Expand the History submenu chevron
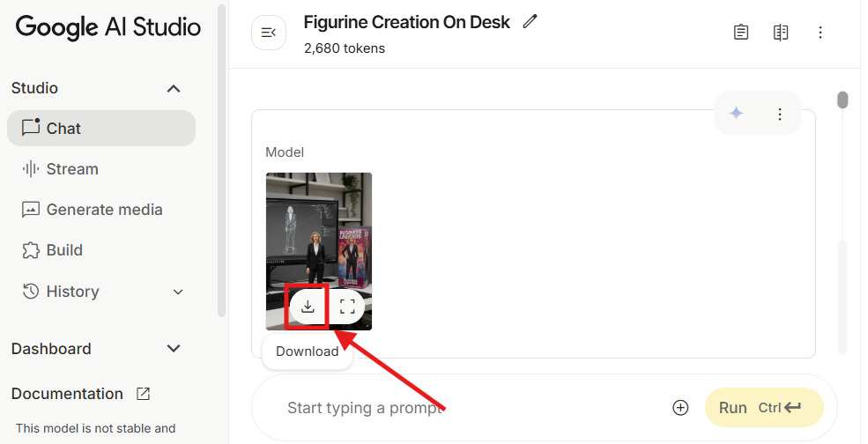 point(178,292)
